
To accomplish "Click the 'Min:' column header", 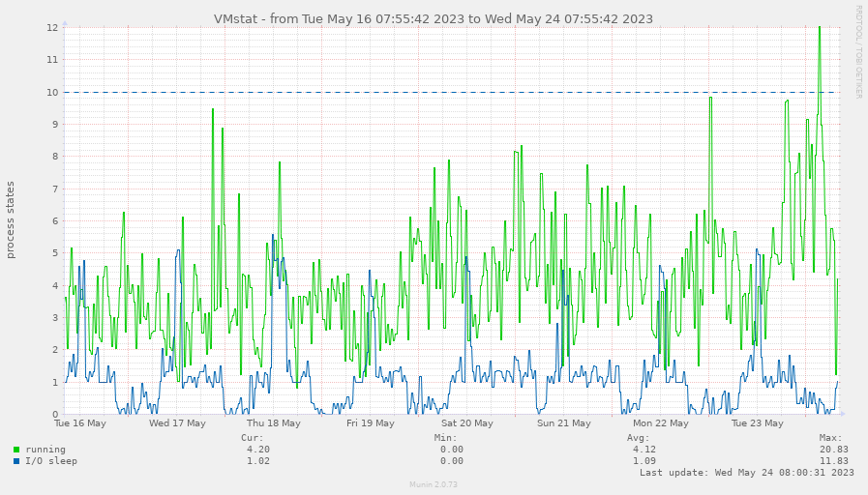I will point(446,438).
